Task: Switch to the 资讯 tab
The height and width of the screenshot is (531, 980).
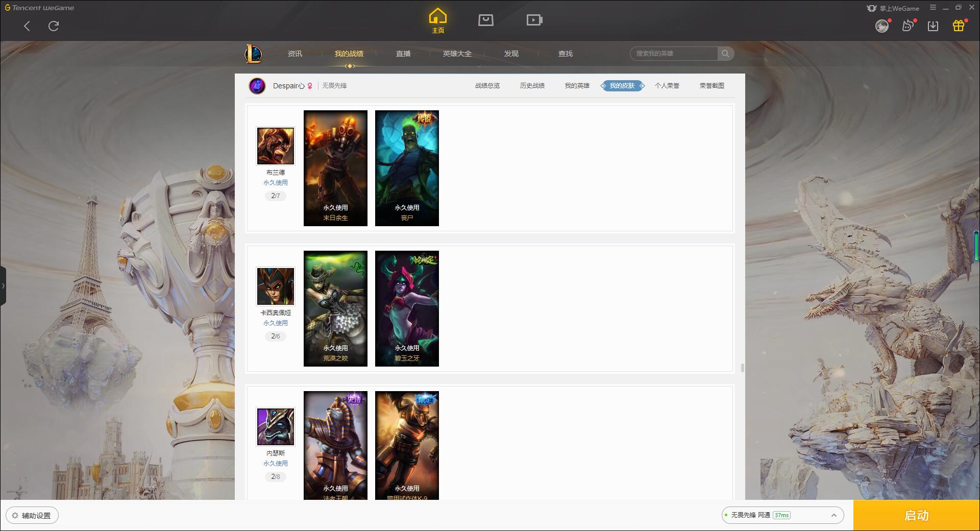Action: click(295, 54)
